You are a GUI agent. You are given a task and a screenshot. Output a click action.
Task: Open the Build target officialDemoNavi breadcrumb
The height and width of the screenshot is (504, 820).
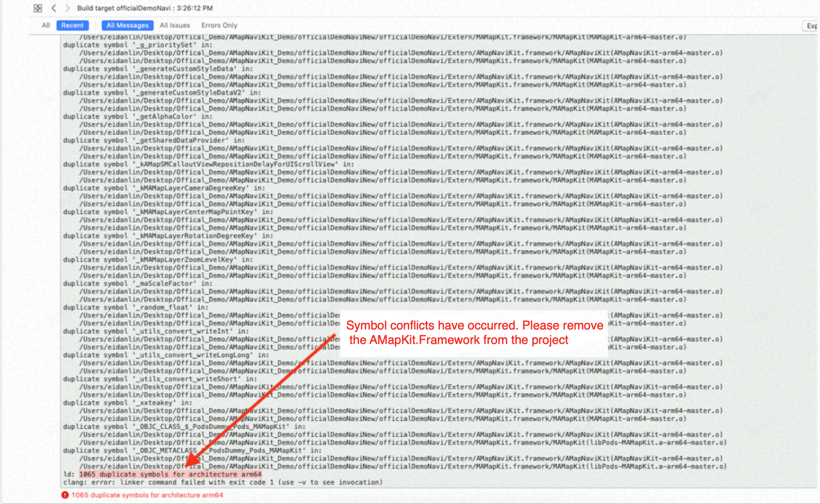(145, 8)
